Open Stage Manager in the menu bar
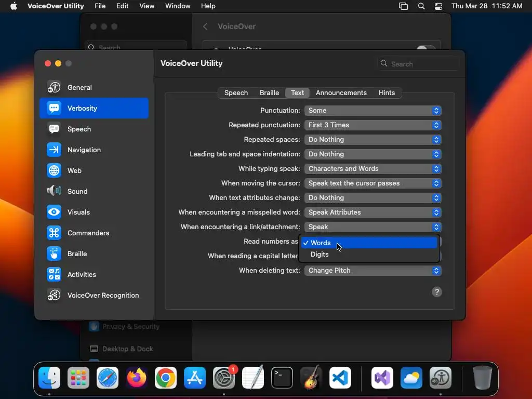Screen dimensions: 532x399 (x=403, y=6)
